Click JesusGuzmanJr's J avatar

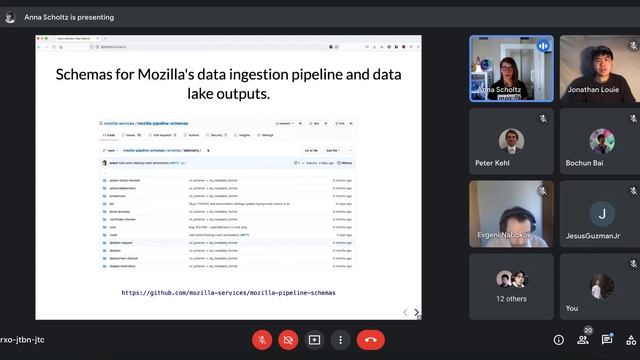(x=602, y=214)
